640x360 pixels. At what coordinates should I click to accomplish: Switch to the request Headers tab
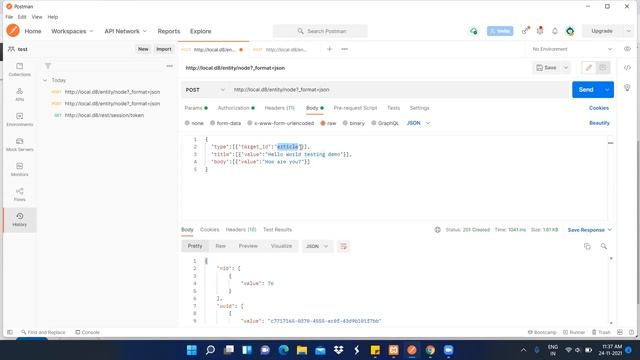tap(280, 108)
